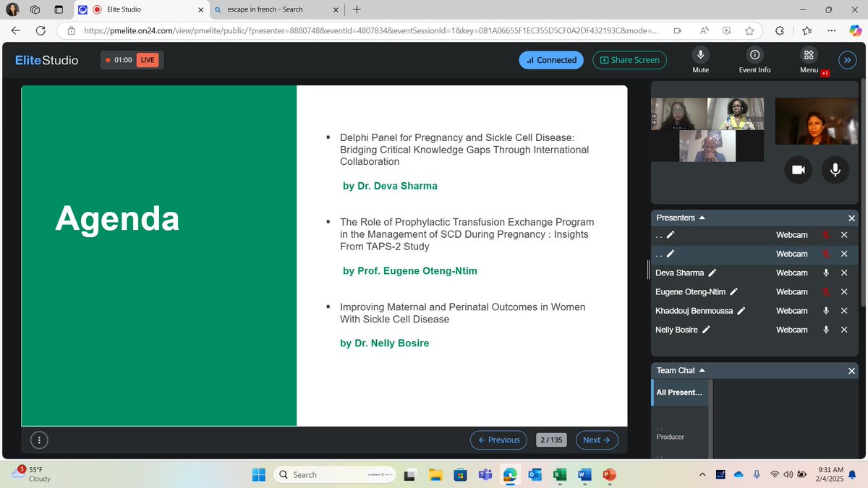The image size is (868, 488).
Task: Click the taskbar Search box
Action: pyautogui.click(x=333, y=474)
